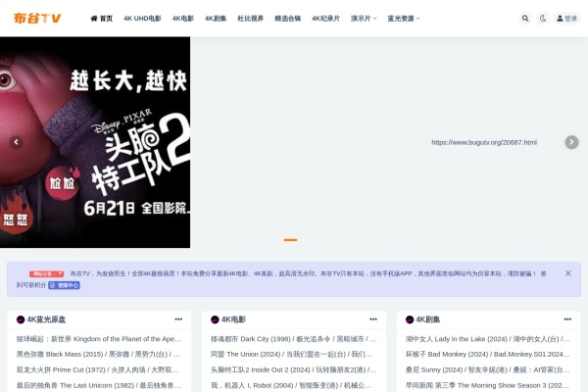This screenshot has height=392, width=588.
Task: Open the 4K纪录片 menu item
Action: [x=326, y=18]
